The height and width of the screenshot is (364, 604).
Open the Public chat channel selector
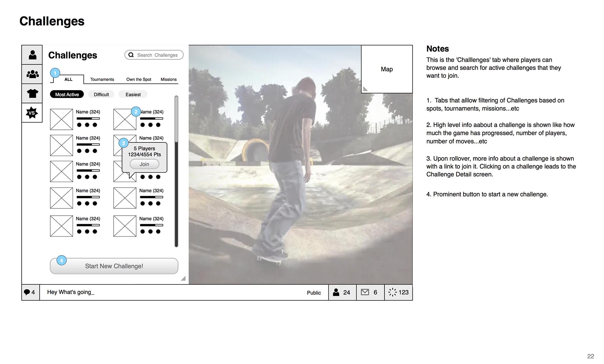(x=314, y=293)
